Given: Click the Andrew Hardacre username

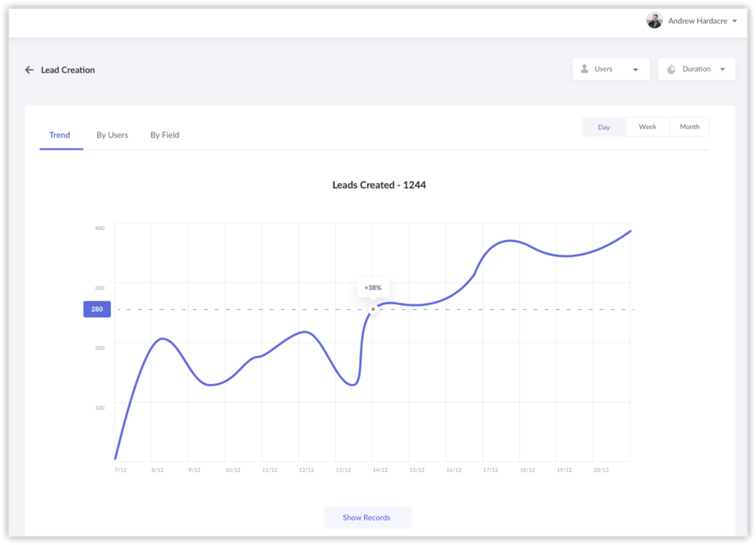Looking at the screenshot, I should tap(698, 21).
